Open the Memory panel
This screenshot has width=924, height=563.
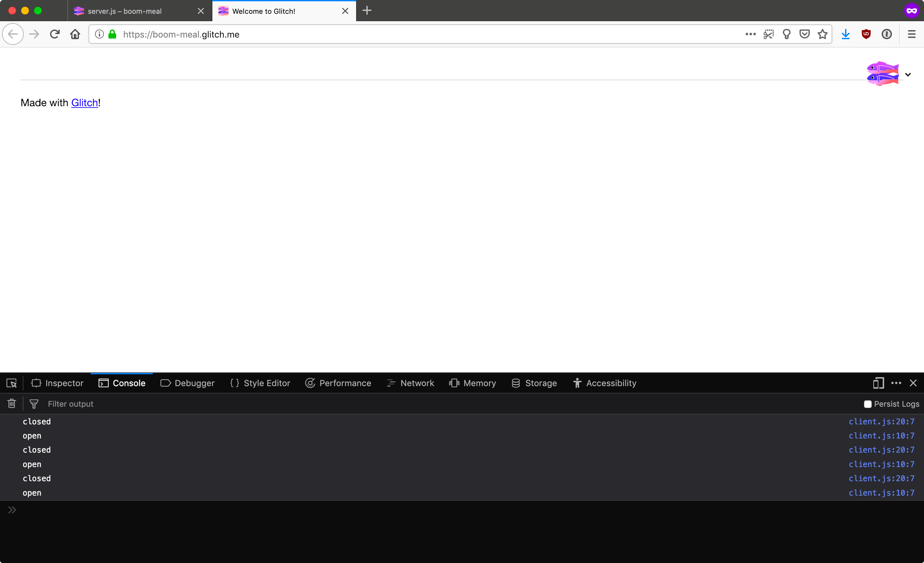tap(472, 383)
